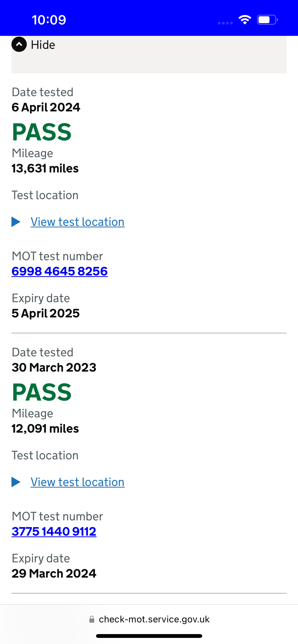The width and height of the screenshot is (298, 644).
Task: Tap the 10:09 clock in status bar
Action: pyautogui.click(x=49, y=20)
